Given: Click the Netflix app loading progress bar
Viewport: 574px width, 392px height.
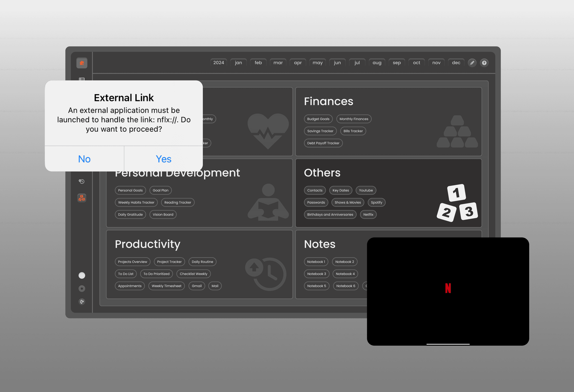Looking at the screenshot, I should [x=448, y=344].
